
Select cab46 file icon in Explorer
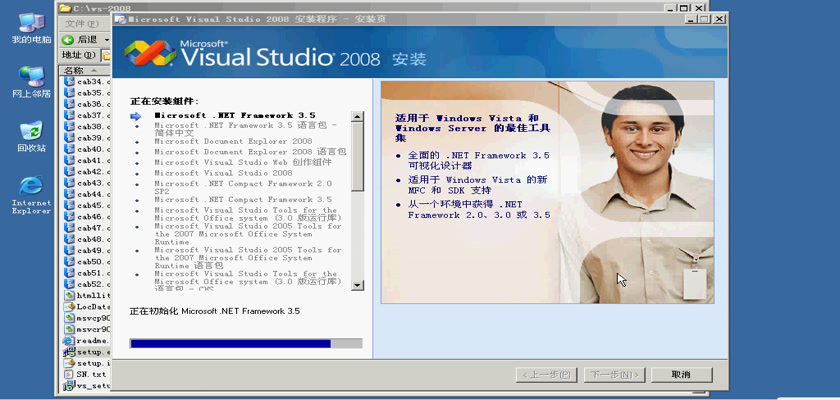coord(70,217)
